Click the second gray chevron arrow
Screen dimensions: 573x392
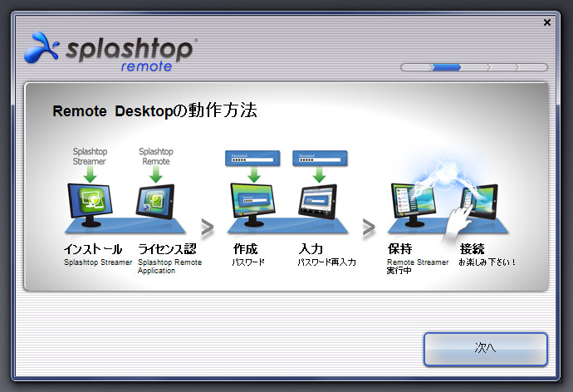pos(369,228)
